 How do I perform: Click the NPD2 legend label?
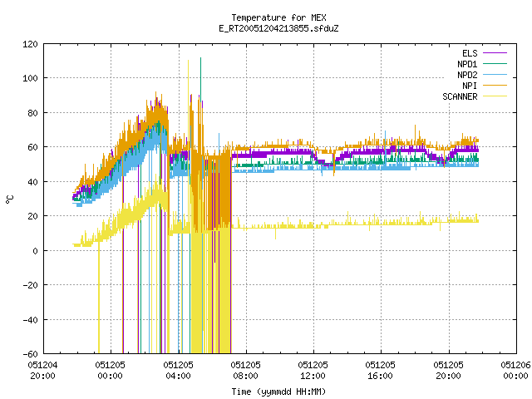tap(467, 75)
